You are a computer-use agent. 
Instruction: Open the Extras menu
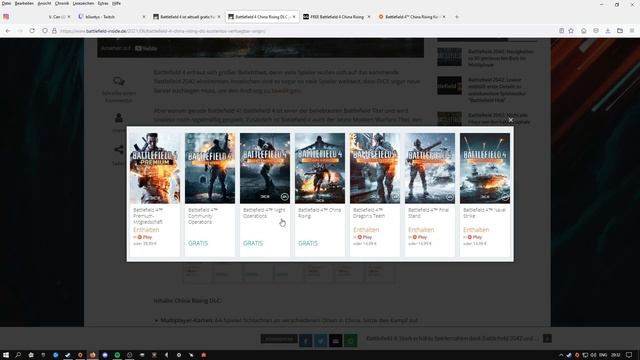coord(103,3)
